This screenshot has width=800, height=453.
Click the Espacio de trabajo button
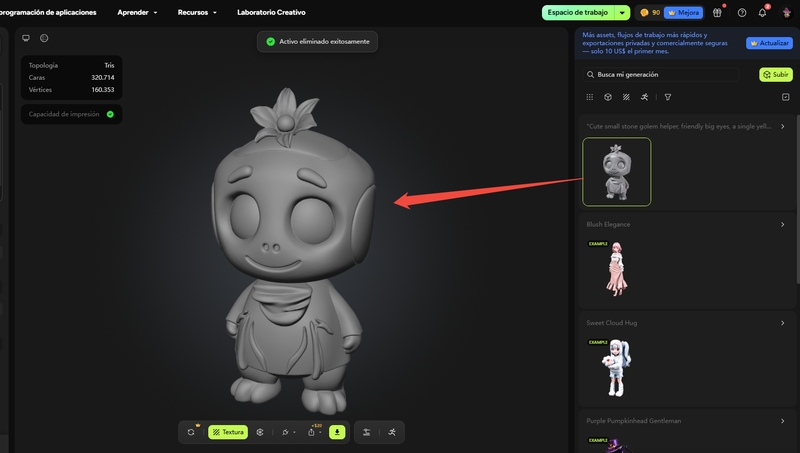578,12
